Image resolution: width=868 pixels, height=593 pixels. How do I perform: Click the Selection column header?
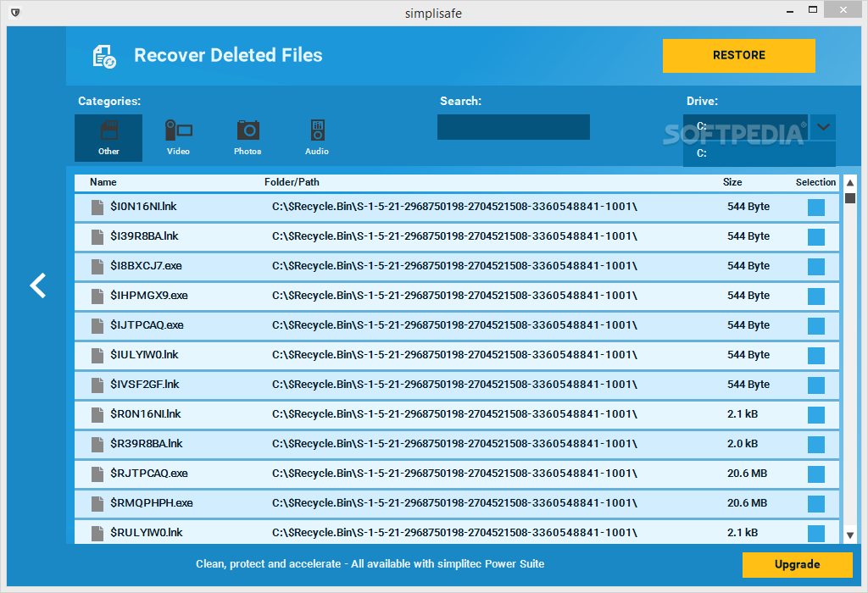tap(815, 182)
